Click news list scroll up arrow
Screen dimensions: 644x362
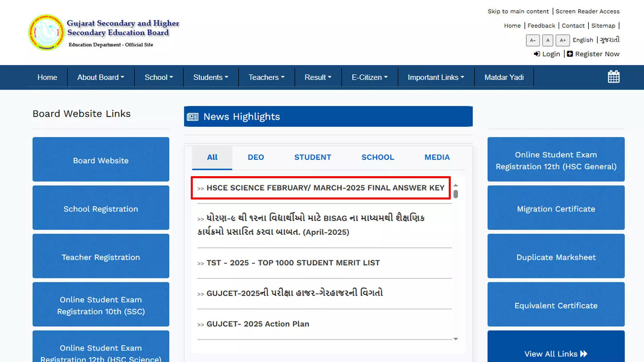click(x=456, y=185)
